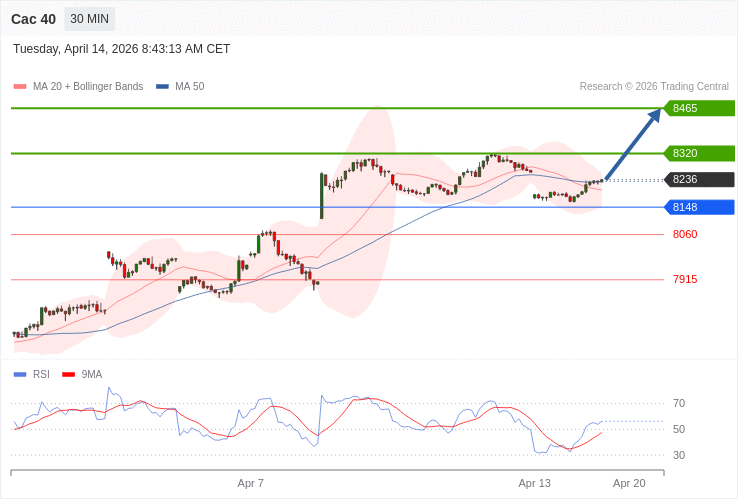This screenshot has height=500, width=738.
Task: Click the RSI 30 level label
Action: (679, 455)
